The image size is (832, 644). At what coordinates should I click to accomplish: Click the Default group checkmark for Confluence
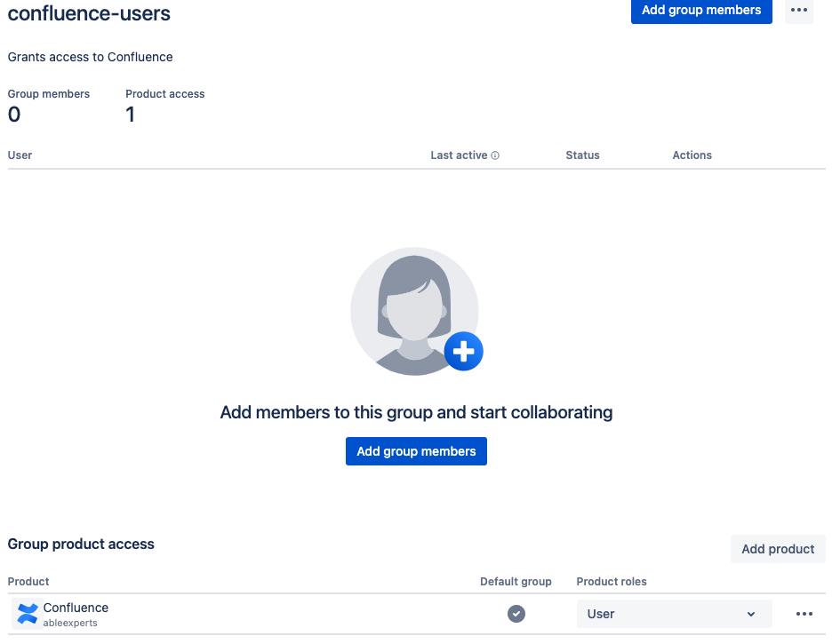[x=516, y=613]
